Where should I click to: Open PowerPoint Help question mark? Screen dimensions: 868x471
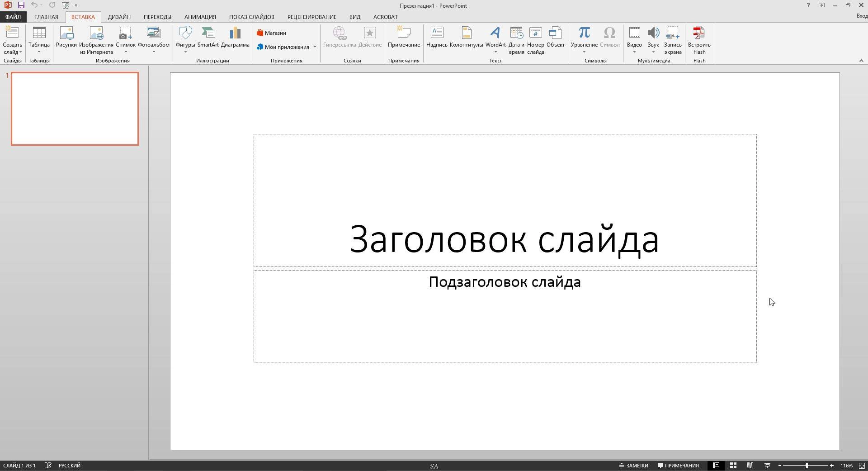(x=808, y=5)
